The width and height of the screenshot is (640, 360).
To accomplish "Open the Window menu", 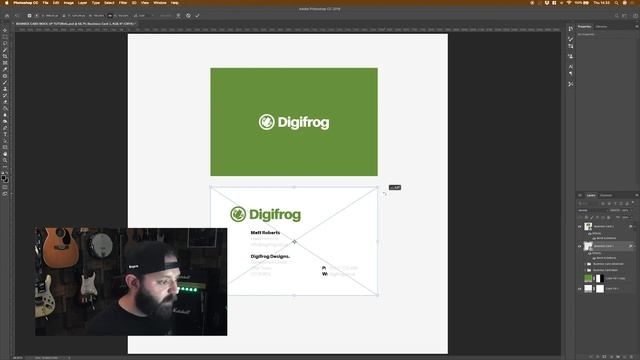I will pyautogui.click(x=160, y=3).
